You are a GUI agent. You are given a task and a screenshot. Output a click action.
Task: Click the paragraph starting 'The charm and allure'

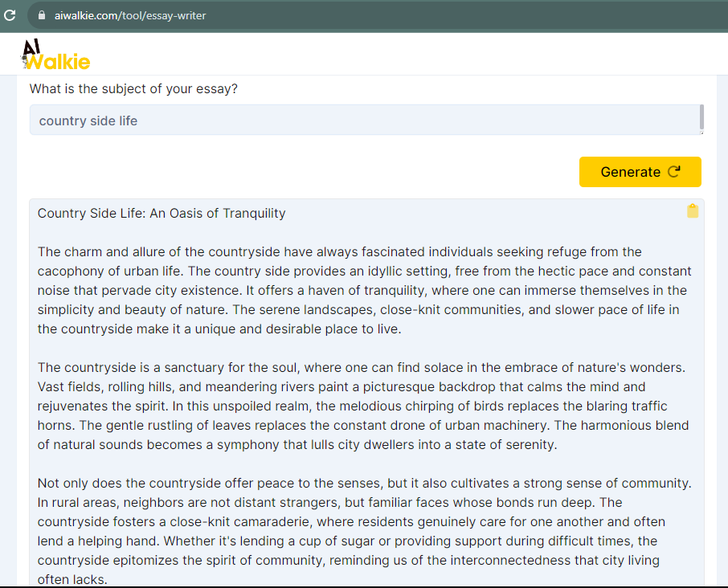pyautogui.click(x=365, y=290)
